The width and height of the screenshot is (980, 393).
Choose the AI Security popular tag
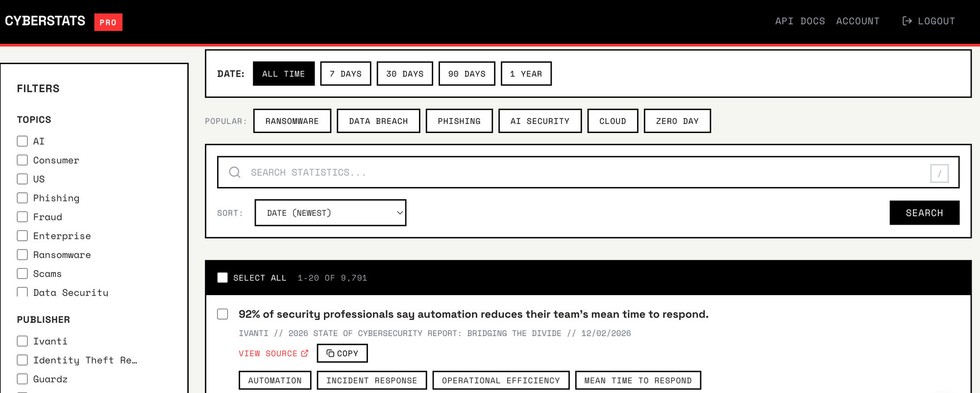tap(540, 121)
